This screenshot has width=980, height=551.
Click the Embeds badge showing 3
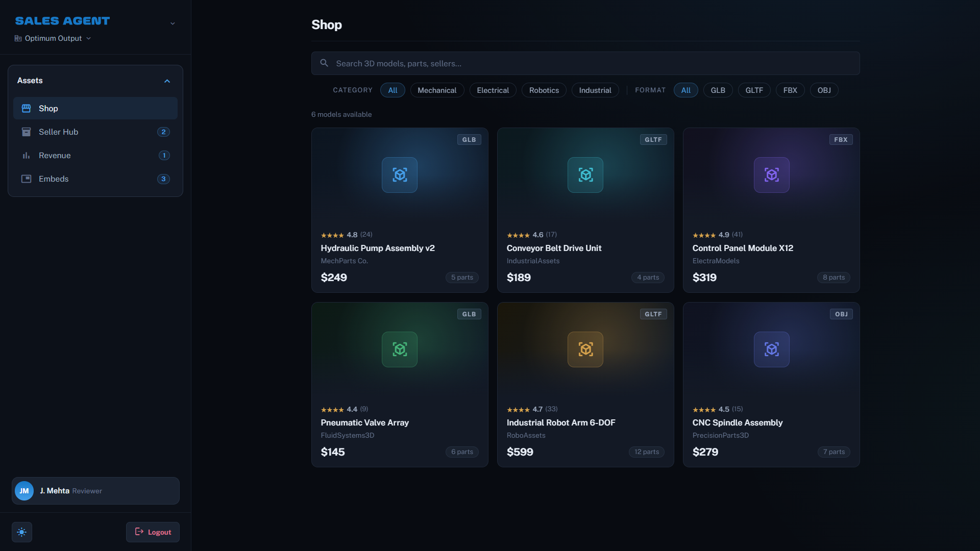[163, 179]
